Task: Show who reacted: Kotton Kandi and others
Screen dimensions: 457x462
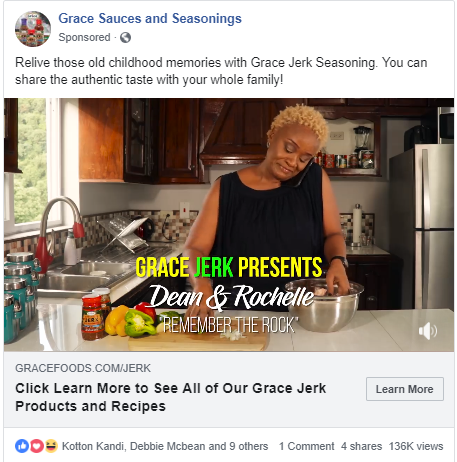Action: point(165,446)
